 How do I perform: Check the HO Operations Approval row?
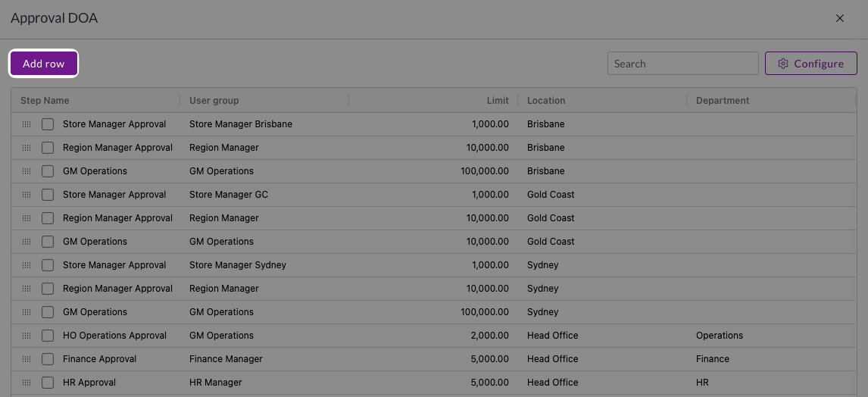tap(48, 336)
